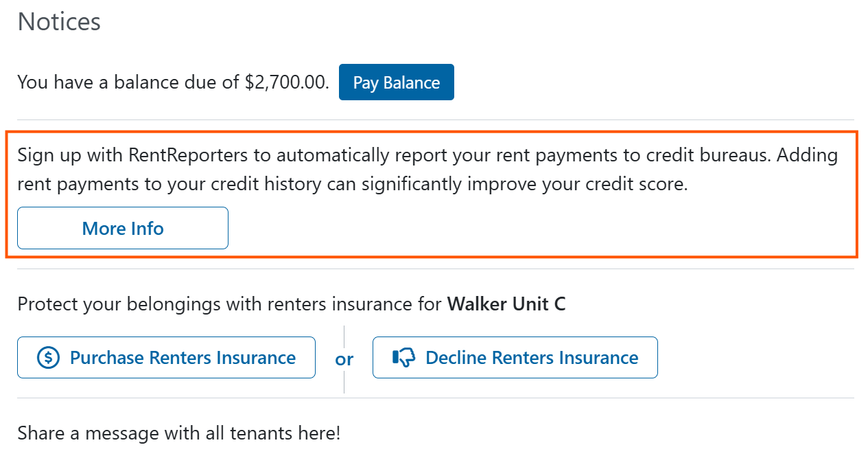Click "Adding" at end of first notice line
Image resolution: width=868 pixels, height=456 pixels.
click(808, 155)
